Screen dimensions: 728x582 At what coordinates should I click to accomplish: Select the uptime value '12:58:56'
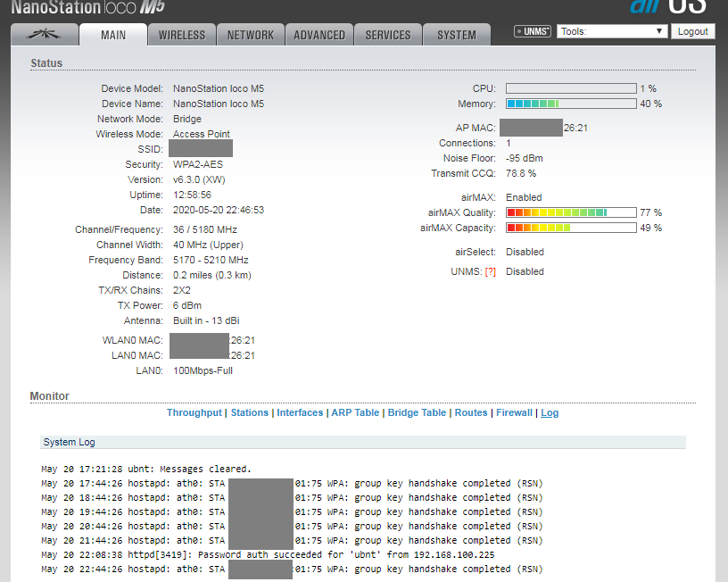coord(192,195)
